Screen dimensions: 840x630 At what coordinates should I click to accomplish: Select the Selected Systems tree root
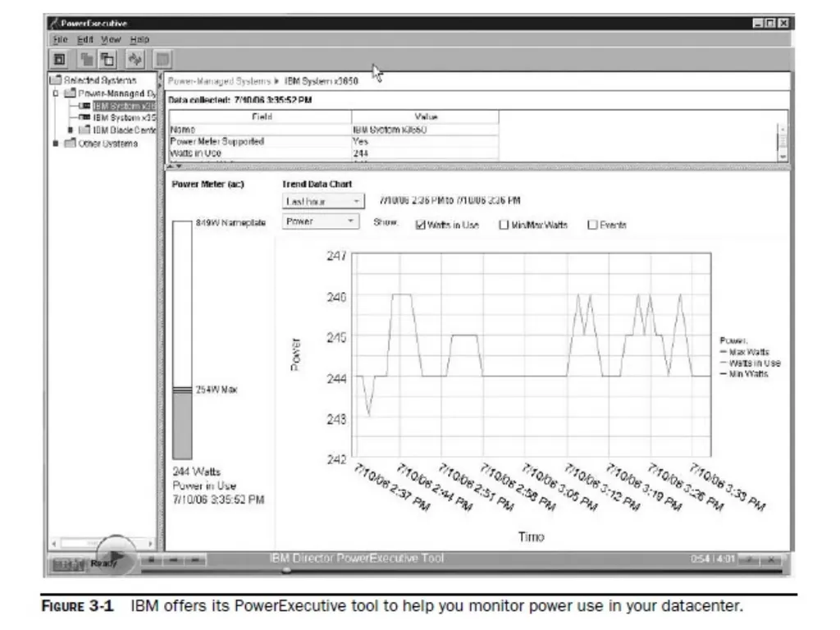pyautogui.click(x=100, y=80)
